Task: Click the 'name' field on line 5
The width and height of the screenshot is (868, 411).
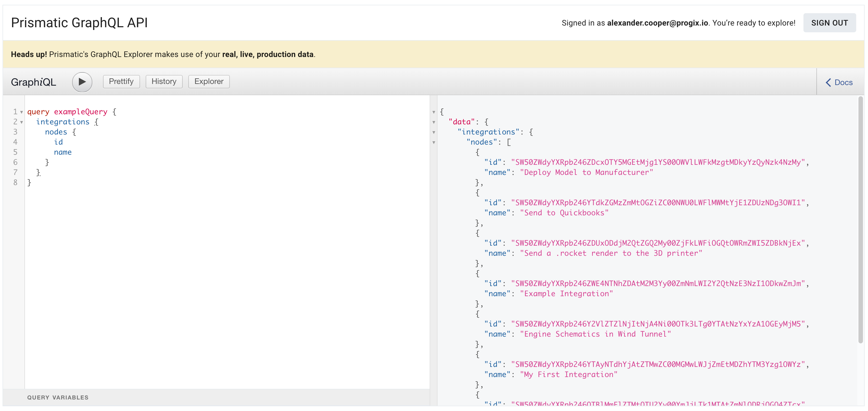Action: (x=63, y=152)
